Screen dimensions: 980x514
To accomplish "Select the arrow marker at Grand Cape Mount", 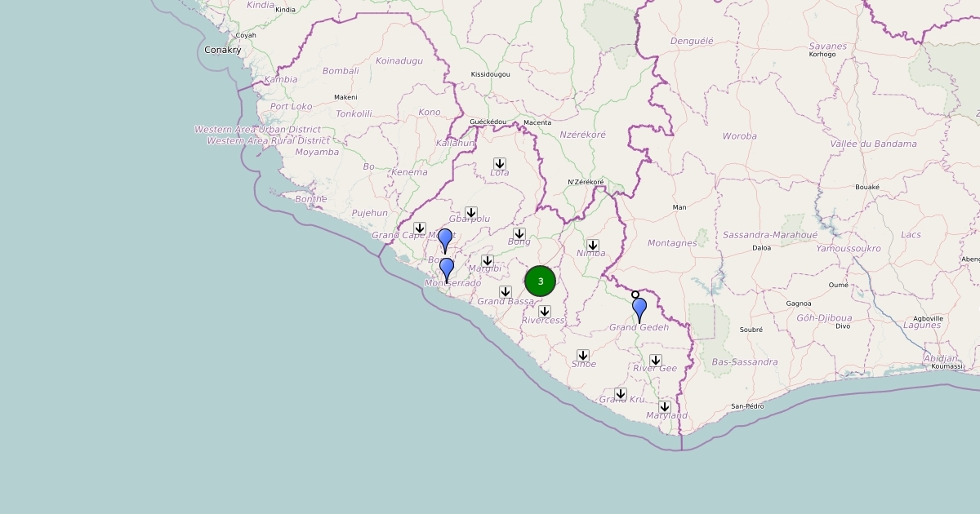I will (420, 228).
